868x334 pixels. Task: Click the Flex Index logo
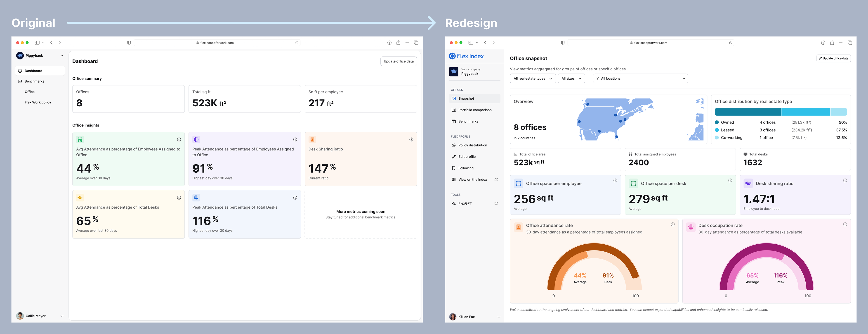pos(466,56)
